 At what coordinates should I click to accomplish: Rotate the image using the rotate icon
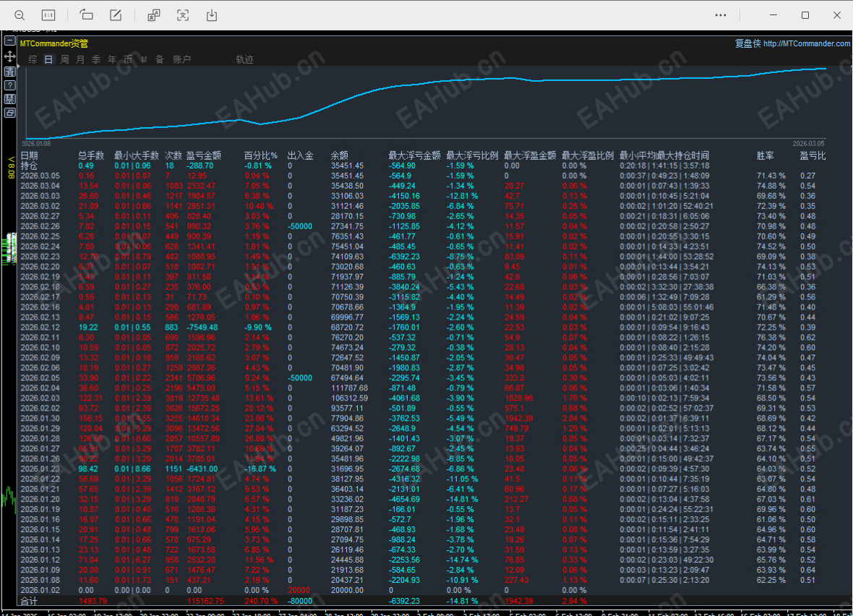[87, 15]
